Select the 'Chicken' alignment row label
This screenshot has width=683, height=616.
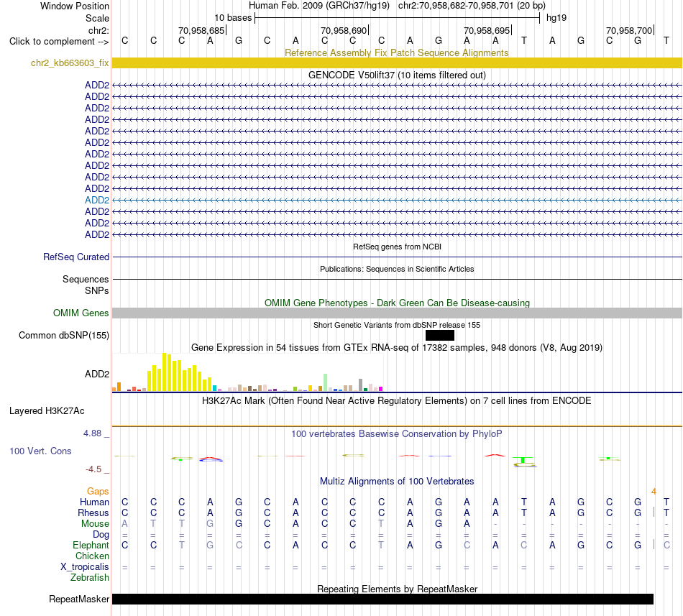[x=92, y=556]
